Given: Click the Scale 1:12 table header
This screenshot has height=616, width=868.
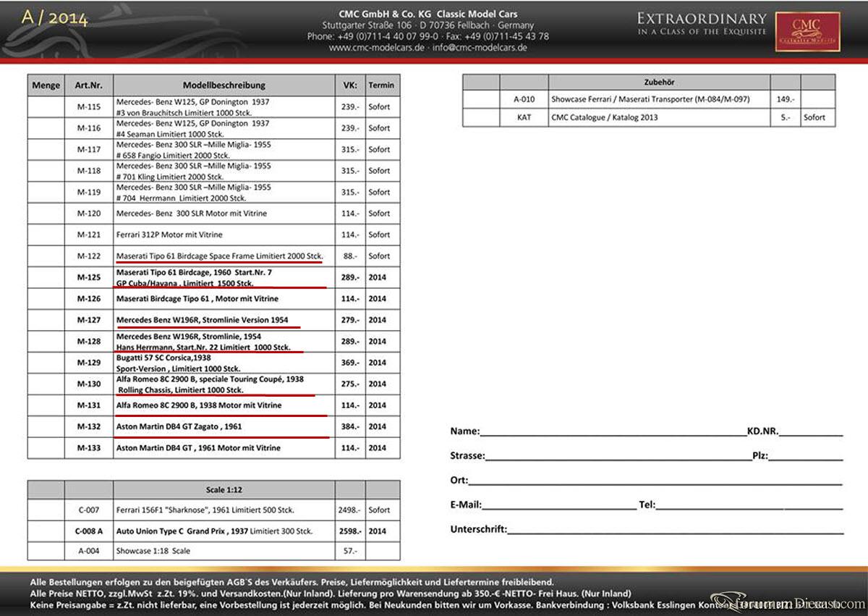Looking at the screenshot, I should 224,490.
